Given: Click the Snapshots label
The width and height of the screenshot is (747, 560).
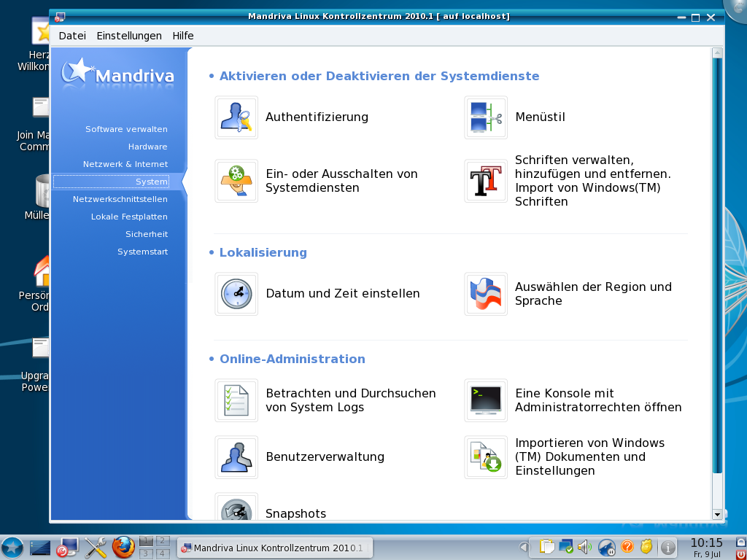Looking at the screenshot, I should (295, 513).
